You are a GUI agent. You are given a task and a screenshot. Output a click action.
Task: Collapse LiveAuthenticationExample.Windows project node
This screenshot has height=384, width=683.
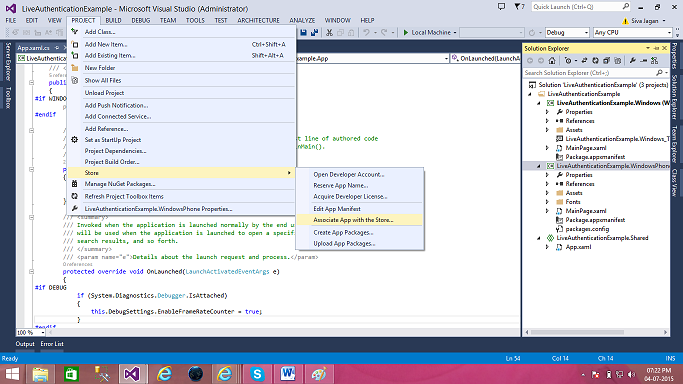point(539,103)
